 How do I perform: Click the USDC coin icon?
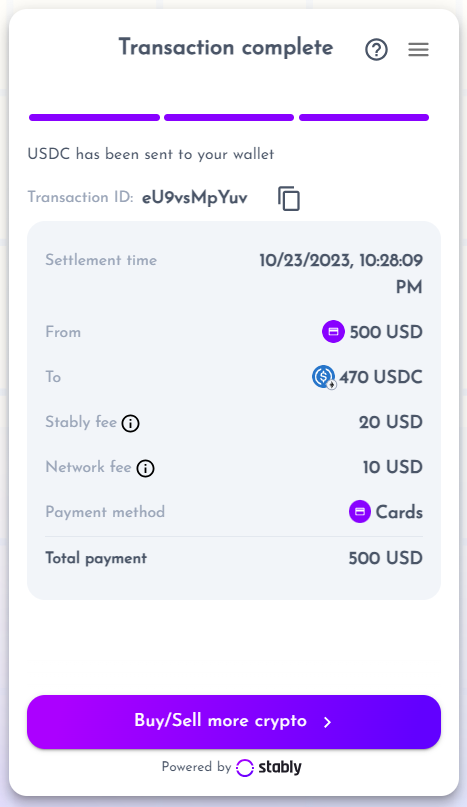[324, 377]
